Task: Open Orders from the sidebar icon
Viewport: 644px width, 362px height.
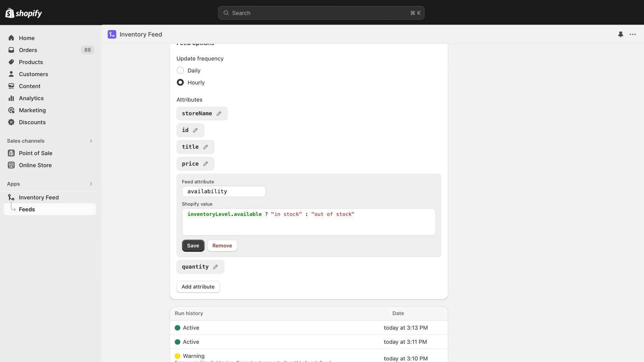Action: [11, 50]
